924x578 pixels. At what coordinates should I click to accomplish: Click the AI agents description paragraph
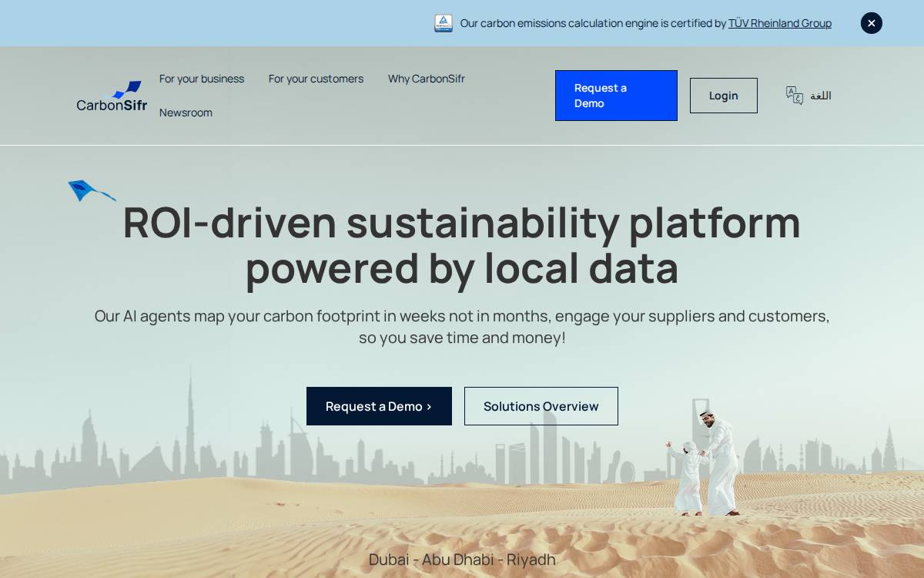point(462,327)
